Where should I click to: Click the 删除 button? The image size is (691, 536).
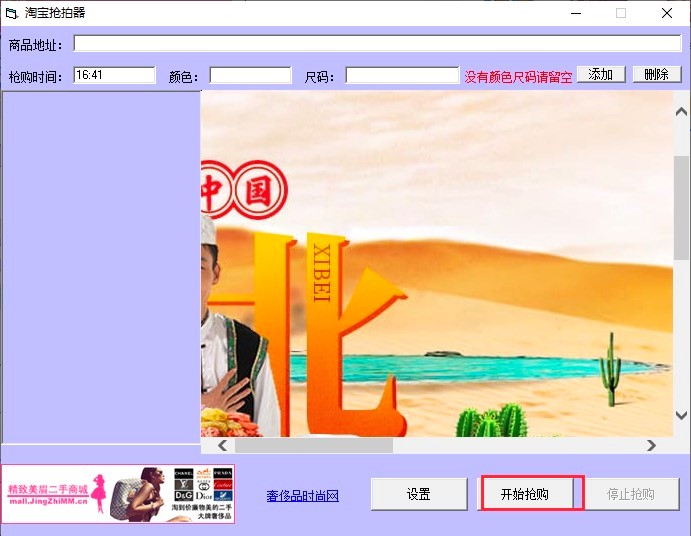coord(657,74)
